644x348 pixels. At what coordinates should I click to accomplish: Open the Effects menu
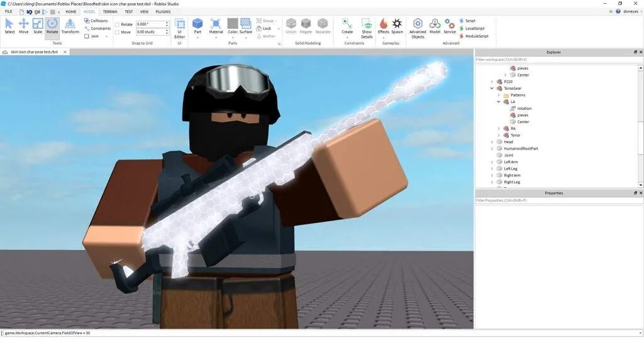click(383, 26)
